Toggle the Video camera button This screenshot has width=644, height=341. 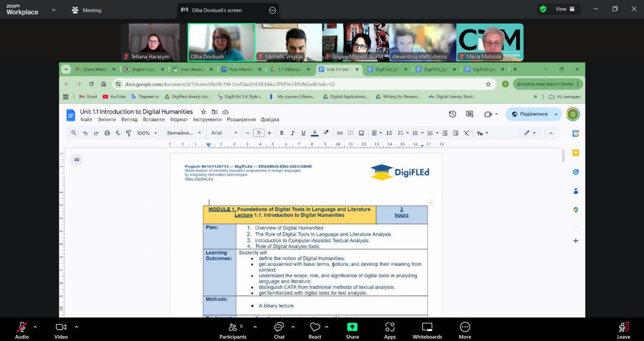coord(61,327)
